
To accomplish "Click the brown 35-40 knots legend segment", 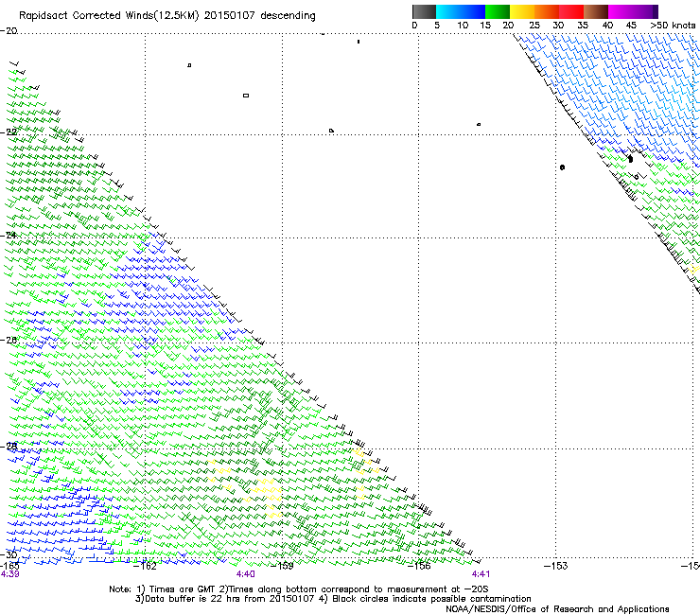I will [x=596, y=11].
